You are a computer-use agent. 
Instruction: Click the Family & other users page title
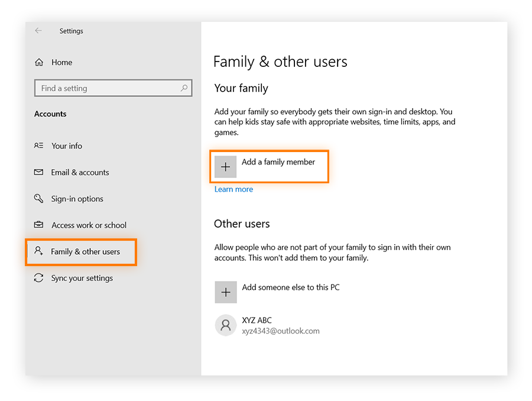coord(280,62)
